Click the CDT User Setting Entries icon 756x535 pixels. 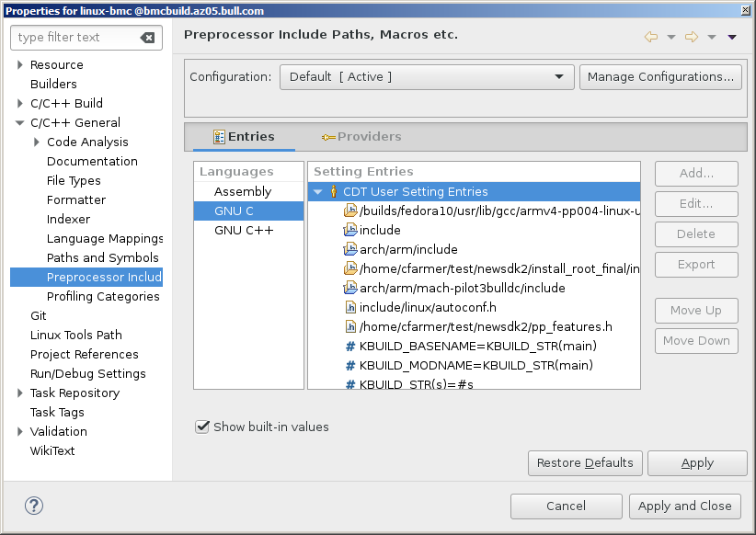click(x=333, y=191)
